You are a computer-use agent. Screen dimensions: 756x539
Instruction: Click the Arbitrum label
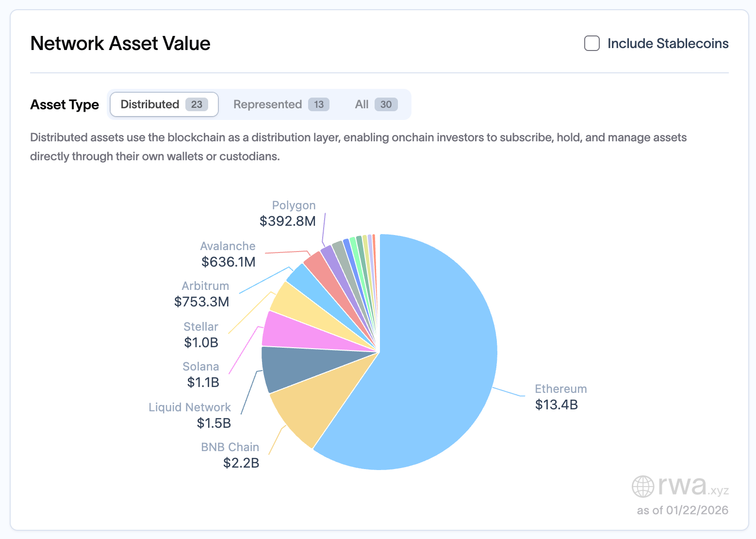point(205,286)
